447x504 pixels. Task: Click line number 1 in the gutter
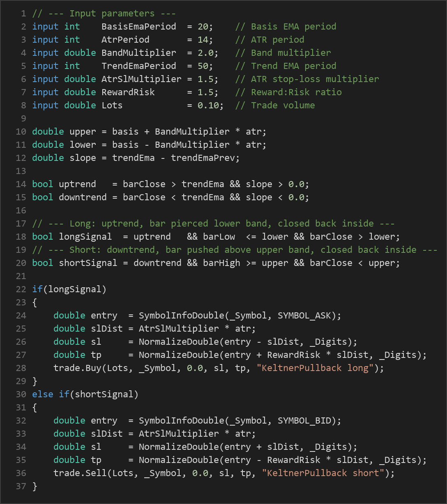click(x=23, y=14)
